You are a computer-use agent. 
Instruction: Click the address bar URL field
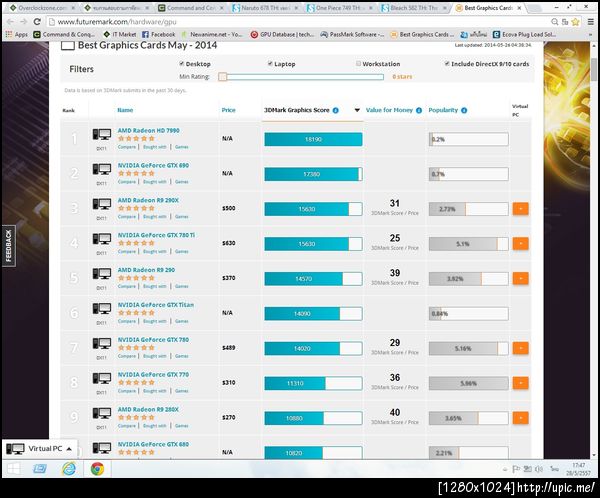[x=298, y=22]
